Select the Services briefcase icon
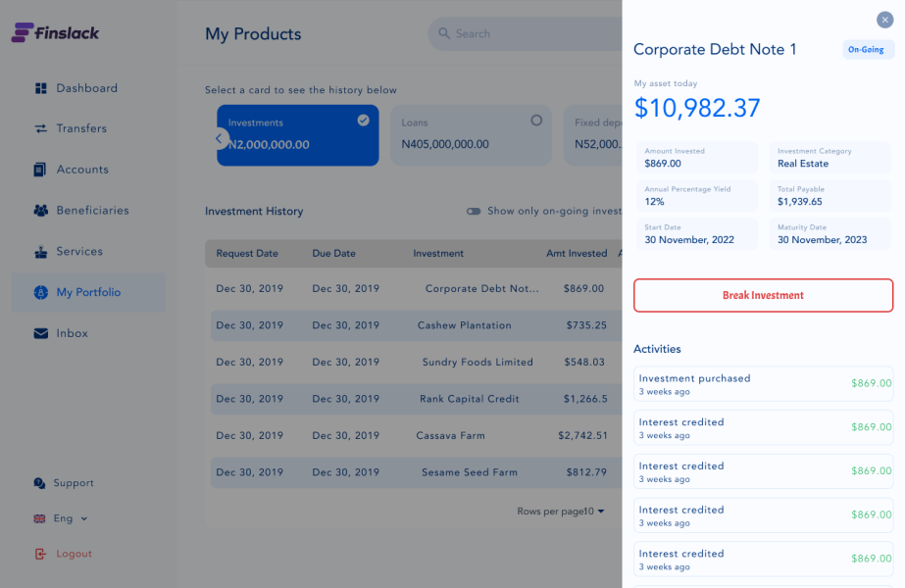 click(40, 251)
